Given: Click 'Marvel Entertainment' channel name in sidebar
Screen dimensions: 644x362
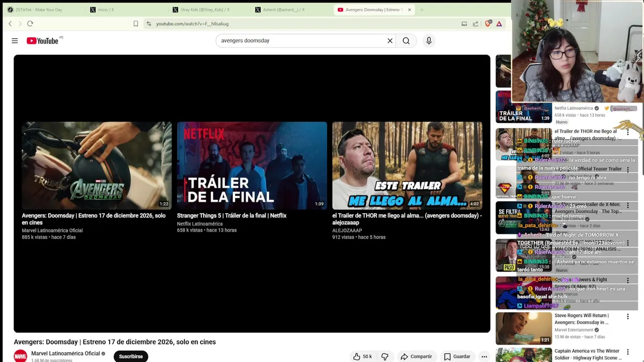Looking at the screenshot, I should click(574, 330).
